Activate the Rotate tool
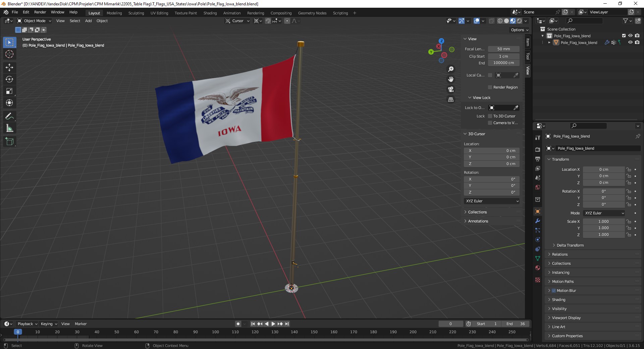Image resolution: width=644 pixels, height=349 pixels. [9, 79]
